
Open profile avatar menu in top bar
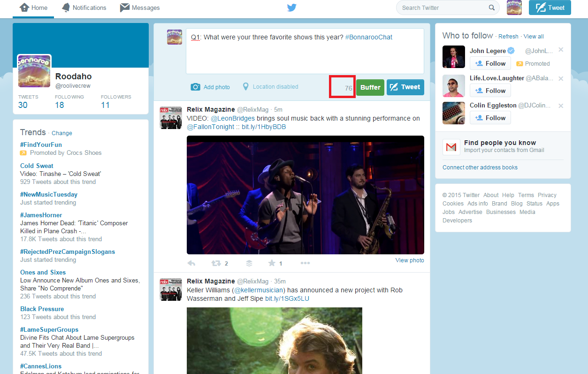pos(514,8)
